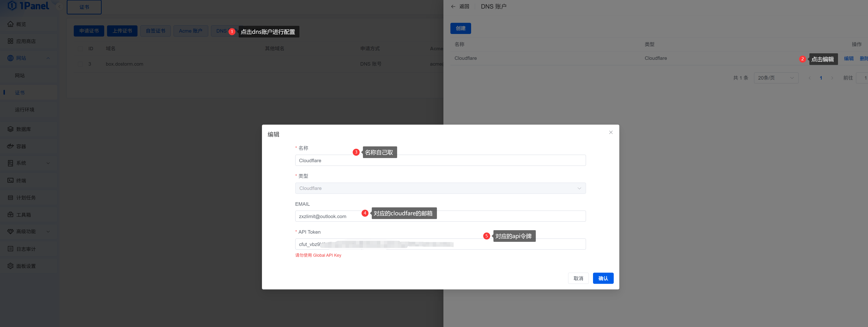Click the 创建 button in DNS 账户 panel
Screen dimensions: 868x327
pos(461,28)
